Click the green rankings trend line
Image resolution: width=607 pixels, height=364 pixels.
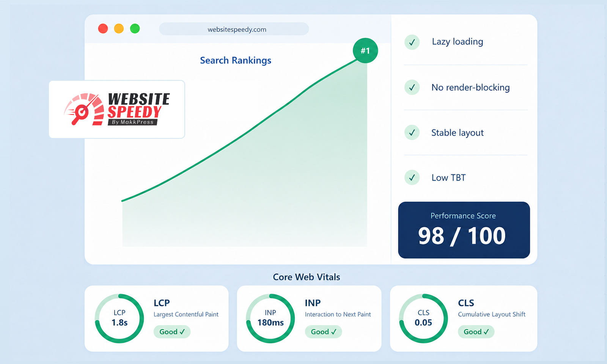243,135
